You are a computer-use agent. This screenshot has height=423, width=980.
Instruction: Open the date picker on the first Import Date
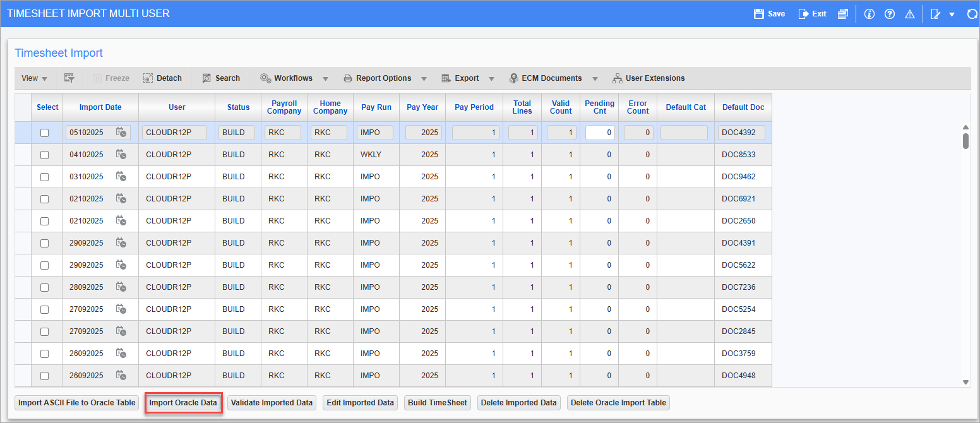tap(121, 133)
